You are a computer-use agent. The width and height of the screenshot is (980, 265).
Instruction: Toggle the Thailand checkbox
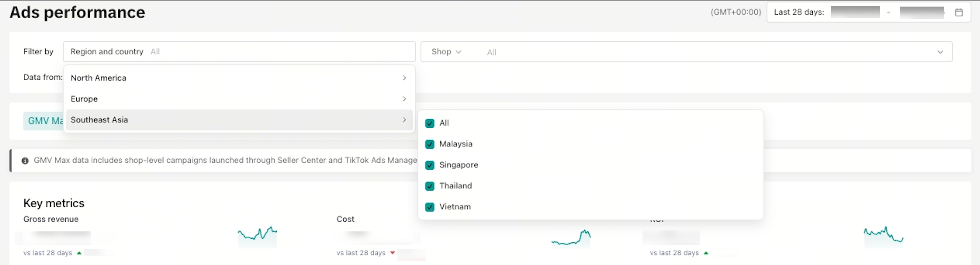tap(429, 186)
